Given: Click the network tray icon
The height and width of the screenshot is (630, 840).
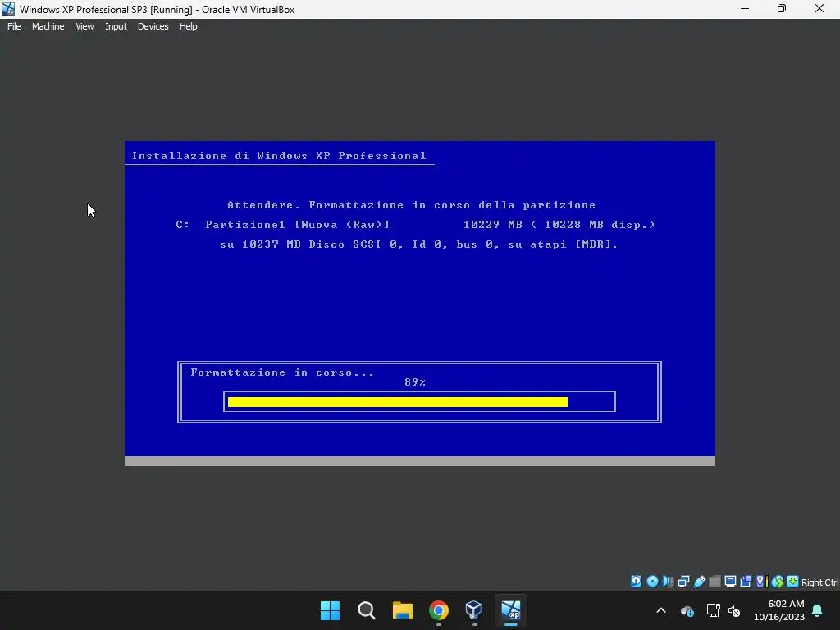Looking at the screenshot, I should [x=713, y=610].
